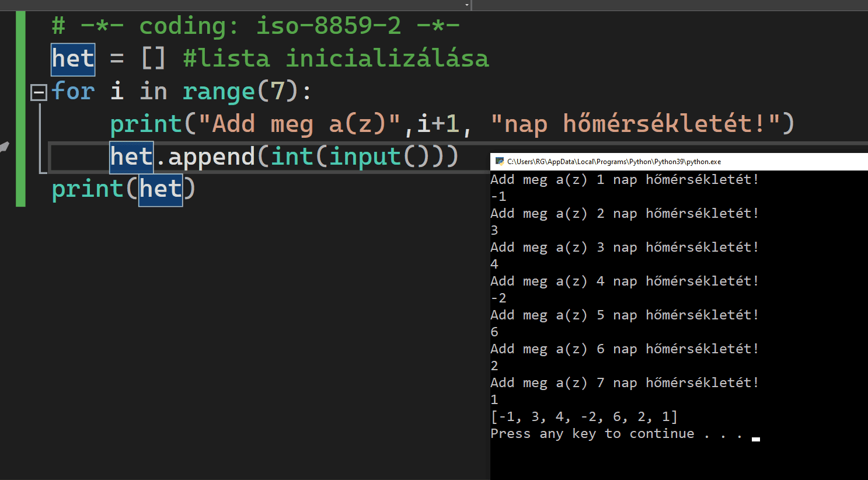Open the navigation bar dropdown arrow
Viewport: 868px width, 480px height.
click(x=466, y=5)
